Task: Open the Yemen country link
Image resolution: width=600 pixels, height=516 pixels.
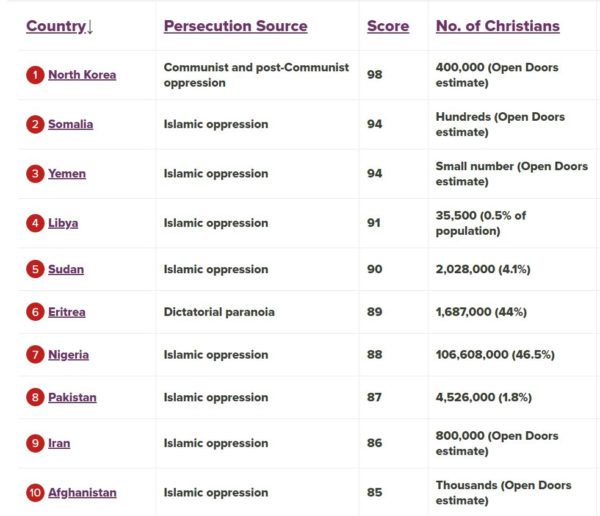Action: pyautogui.click(x=67, y=173)
